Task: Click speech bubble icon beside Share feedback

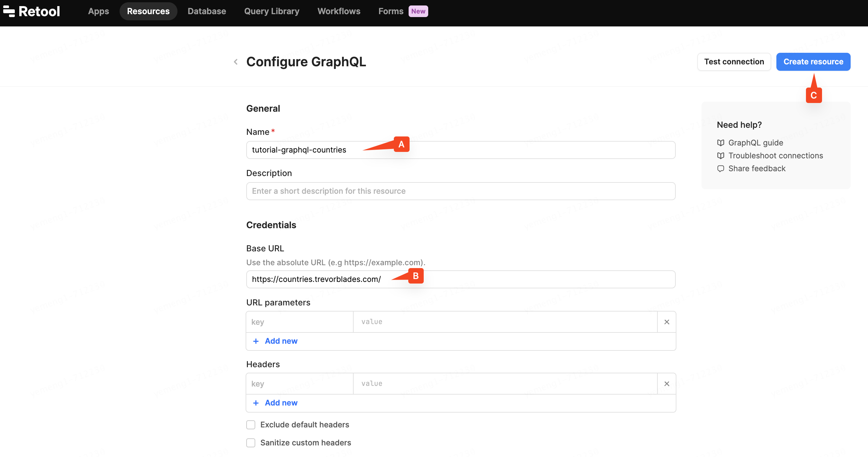Action: (x=720, y=169)
